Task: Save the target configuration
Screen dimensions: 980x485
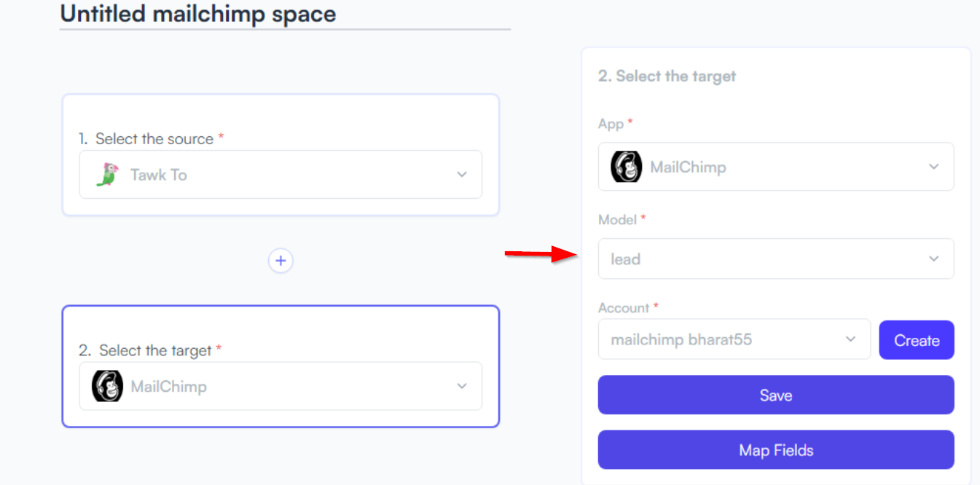Action: click(776, 395)
